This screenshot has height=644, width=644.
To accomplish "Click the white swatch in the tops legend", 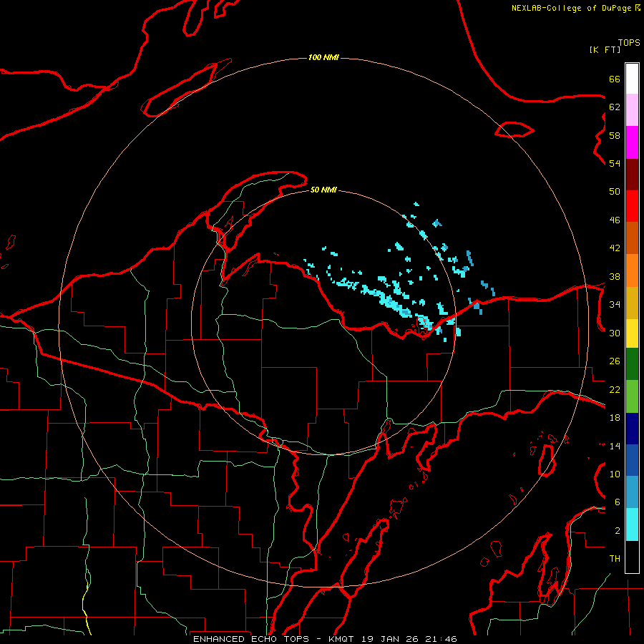I will pyautogui.click(x=632, y=79).
